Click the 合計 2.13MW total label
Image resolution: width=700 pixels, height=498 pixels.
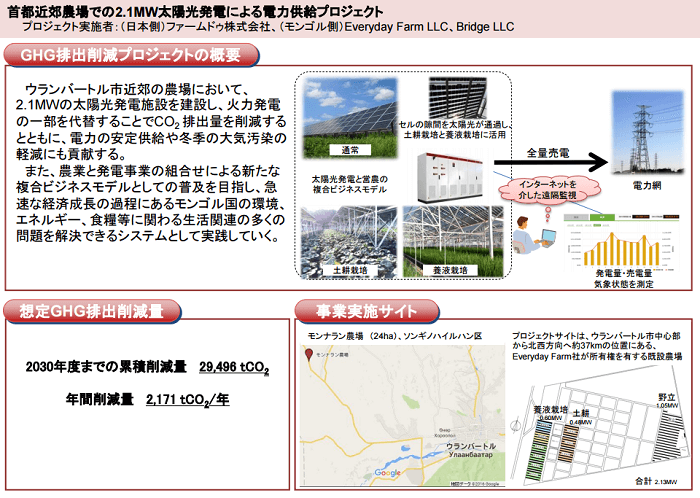[x=656, y=481]
